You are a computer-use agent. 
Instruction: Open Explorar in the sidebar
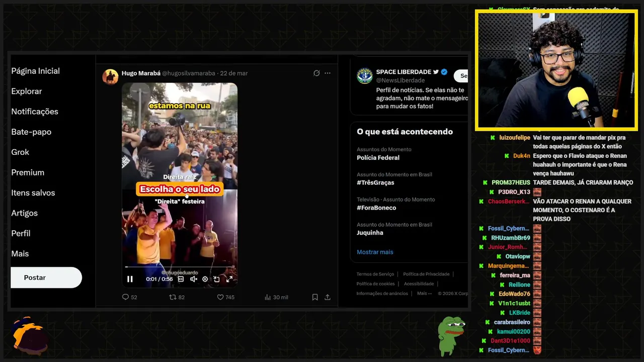(x=27, y=91)
